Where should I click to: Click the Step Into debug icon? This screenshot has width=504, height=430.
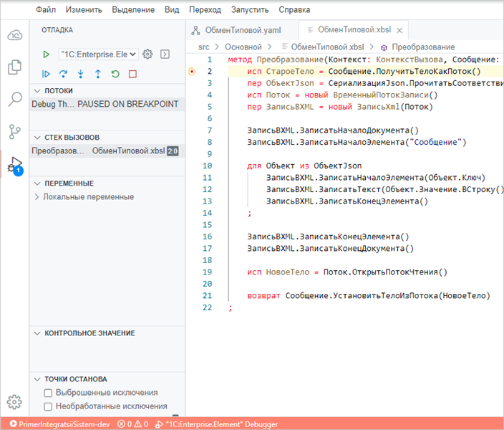click(x=81, y=73)
